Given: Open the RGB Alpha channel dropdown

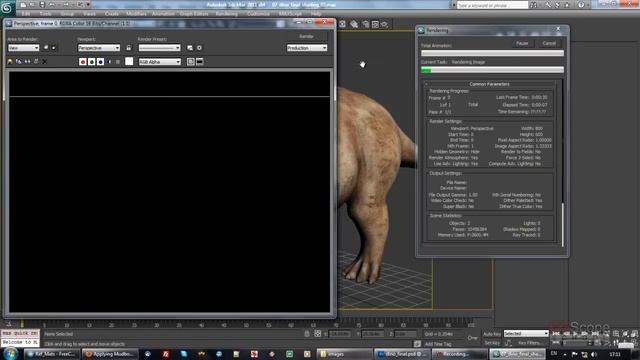Looking at the screenshot, I should (160, 62).
